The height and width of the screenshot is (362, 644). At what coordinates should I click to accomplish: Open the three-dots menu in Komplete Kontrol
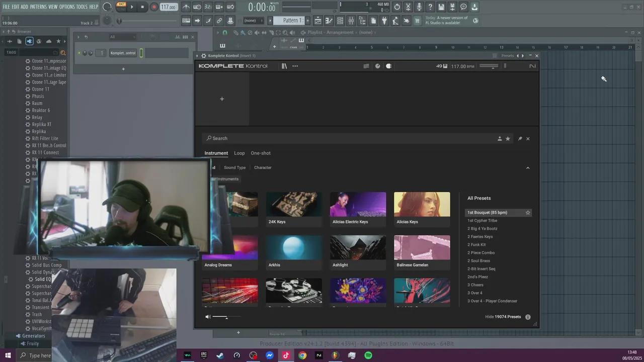(x=295, y=66)
